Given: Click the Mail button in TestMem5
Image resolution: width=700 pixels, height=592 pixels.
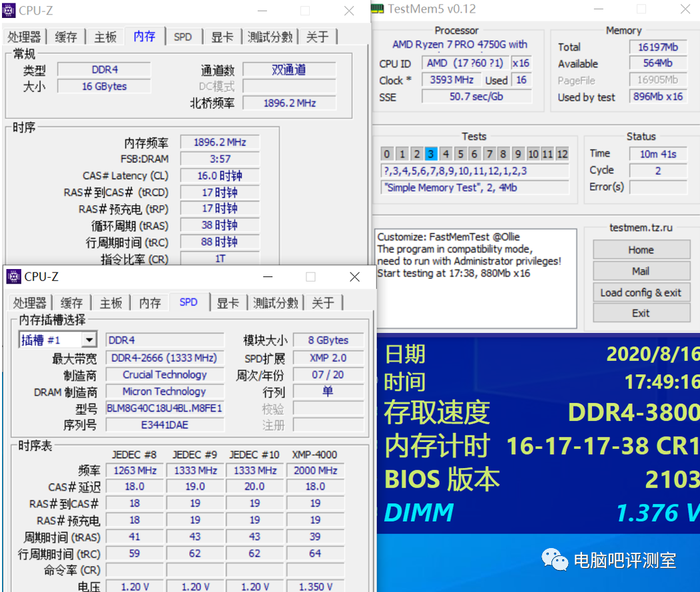Looking at the screenshot, I should tap(641, 271).
